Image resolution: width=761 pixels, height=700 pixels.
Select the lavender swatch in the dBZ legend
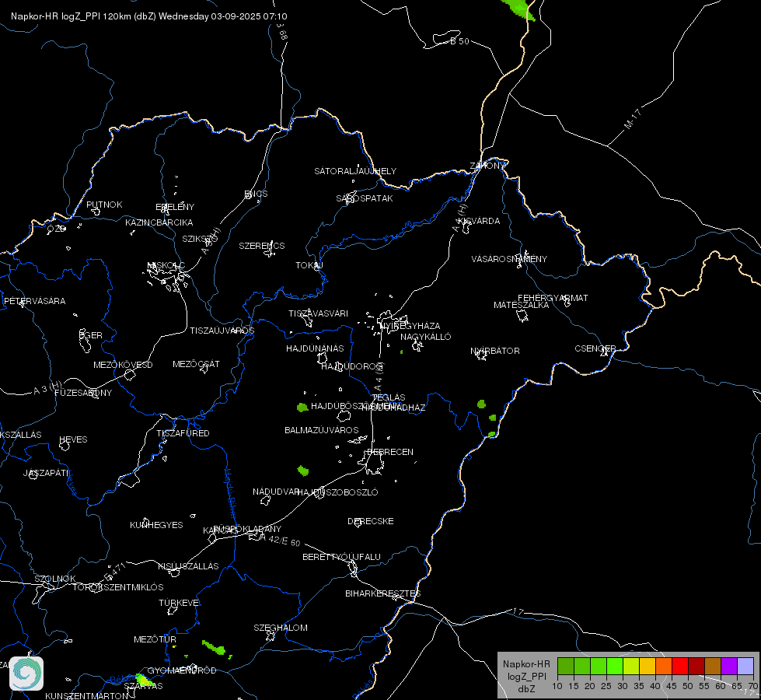tap(745, 666)
